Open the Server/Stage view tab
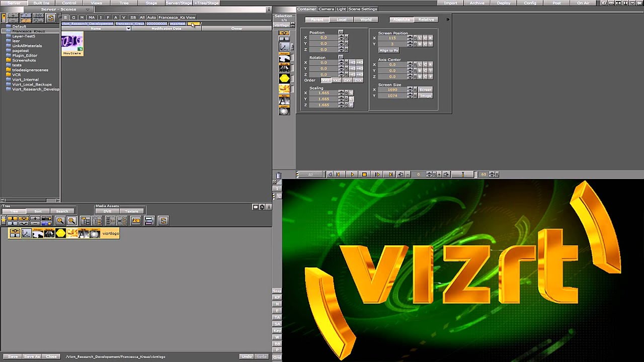Screen dimensions: 644x362 click(x=179, y=3)
